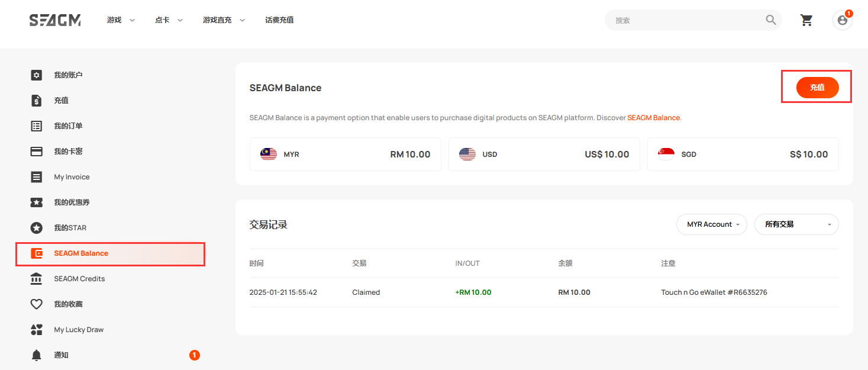
Task: Click the 我的卡密 card icon
Action: click(37, 152)
